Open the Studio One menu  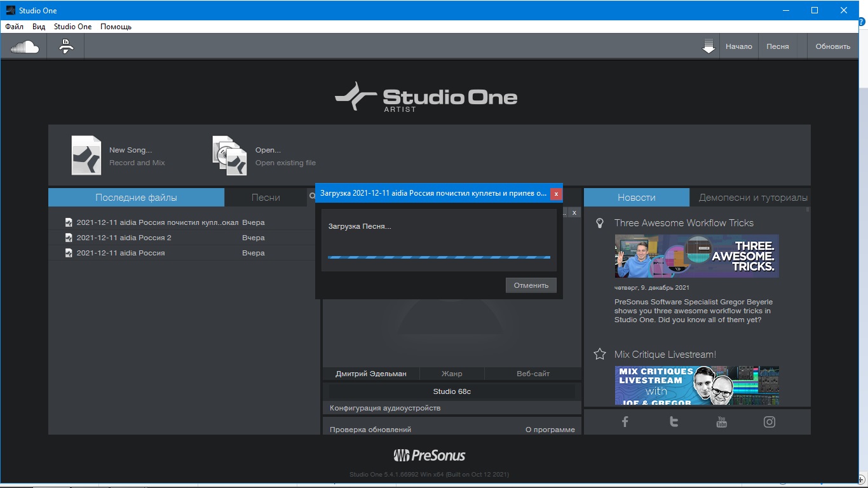[x=72, y=27]
